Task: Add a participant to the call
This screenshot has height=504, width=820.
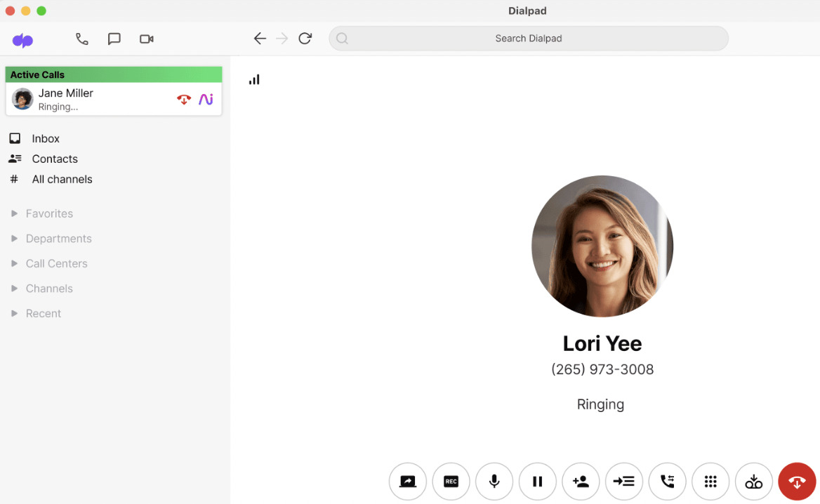Action: (581, 482)
